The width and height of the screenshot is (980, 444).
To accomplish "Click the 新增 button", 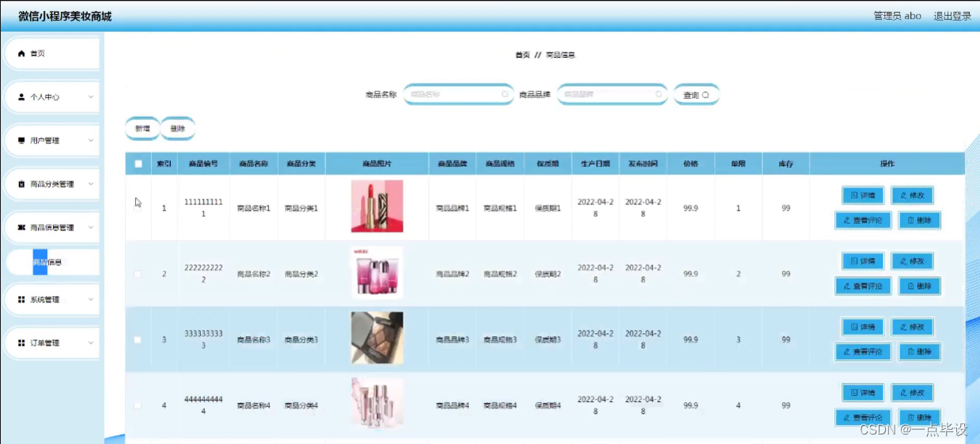I will point(142,128).
